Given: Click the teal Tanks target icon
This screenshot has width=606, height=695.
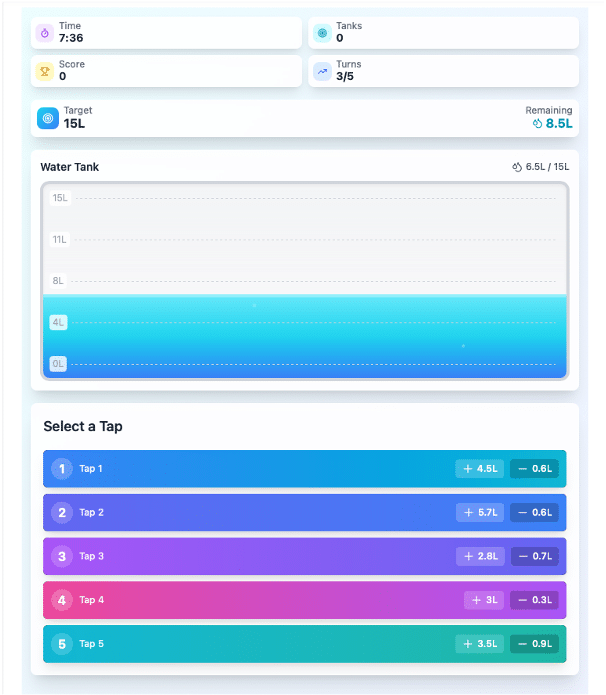Looking at the screenshot, I should (x=322, y=33).
